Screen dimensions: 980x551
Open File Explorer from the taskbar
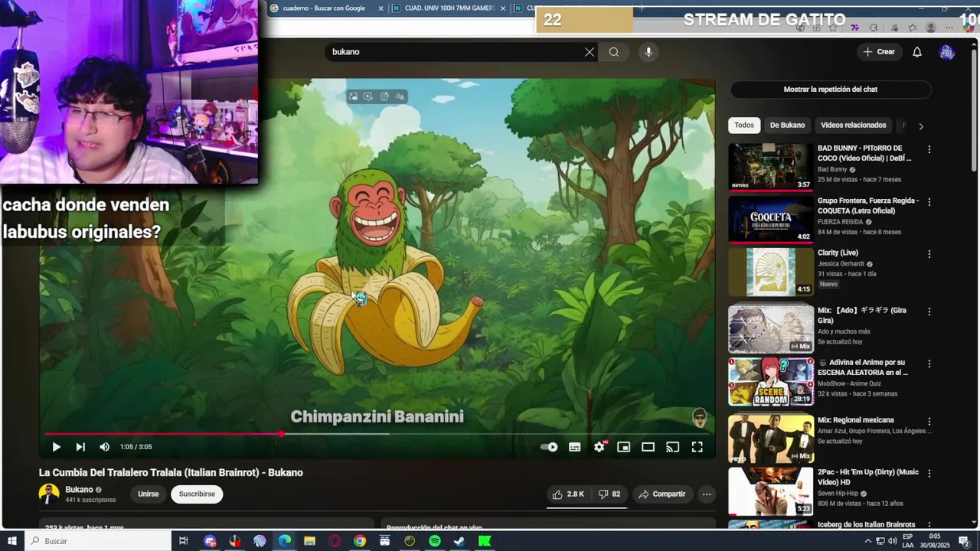(309, 541)
